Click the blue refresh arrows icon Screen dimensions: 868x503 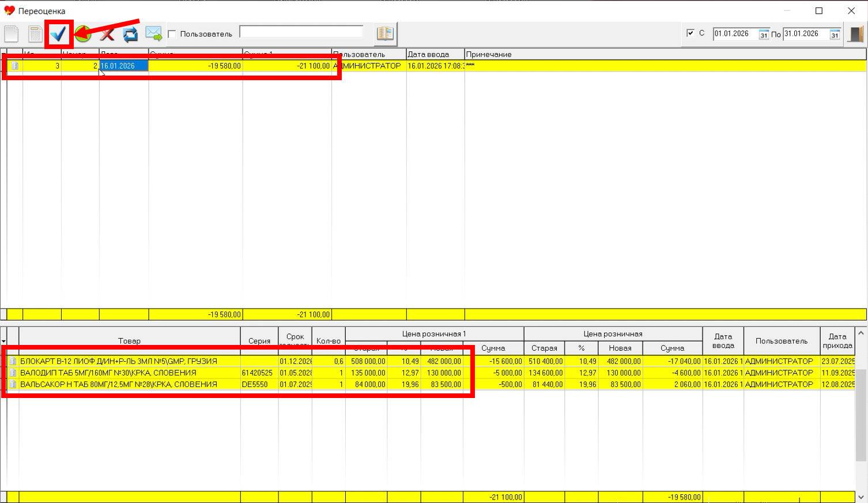click(x=130, y=34)
